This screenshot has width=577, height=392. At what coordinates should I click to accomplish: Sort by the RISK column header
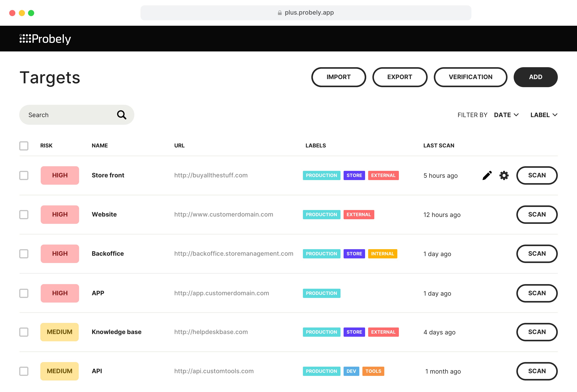[46, 146]
